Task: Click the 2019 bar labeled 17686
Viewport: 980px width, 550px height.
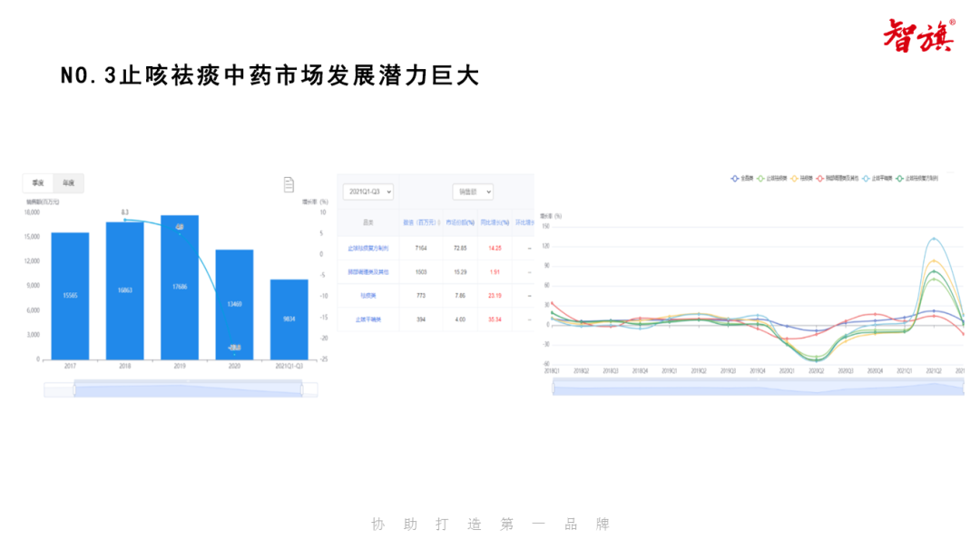Action: pyautogui.click(x=180, y=288)
